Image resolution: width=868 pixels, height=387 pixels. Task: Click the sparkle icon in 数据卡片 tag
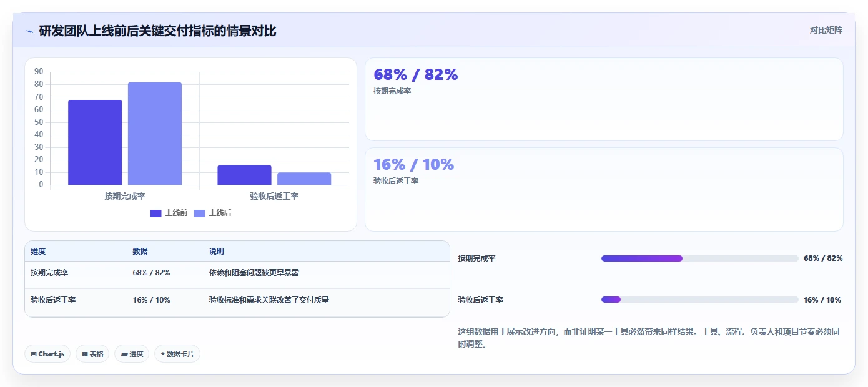point(162,354)
